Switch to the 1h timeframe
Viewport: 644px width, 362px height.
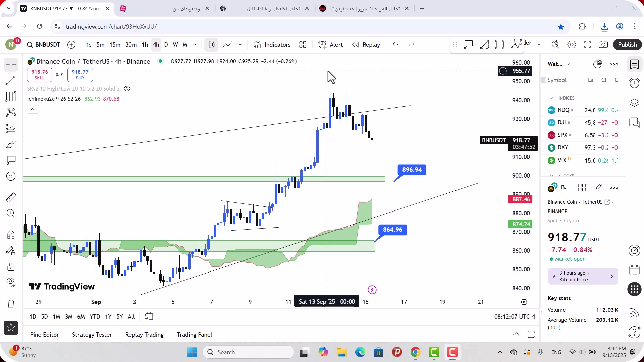(145, 45)
